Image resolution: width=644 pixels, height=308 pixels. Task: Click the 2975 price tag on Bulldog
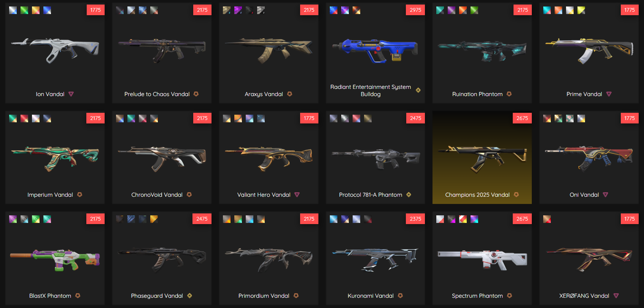point(415,10)
